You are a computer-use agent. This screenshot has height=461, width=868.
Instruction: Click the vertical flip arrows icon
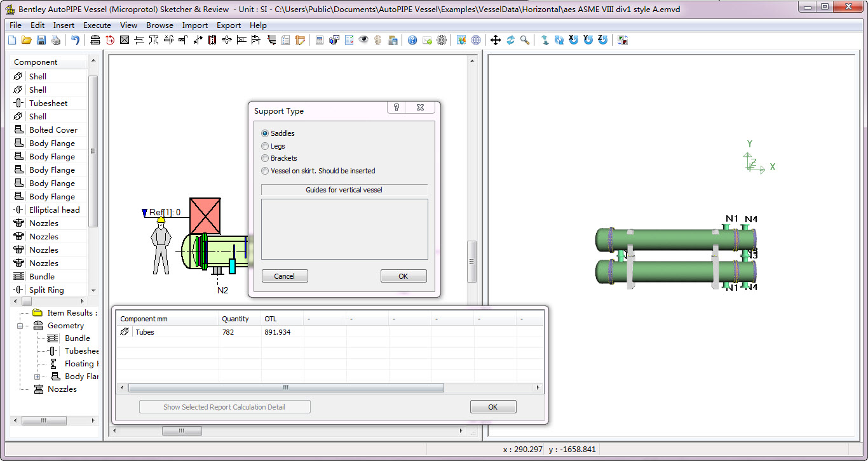click(x=545, y=40)
